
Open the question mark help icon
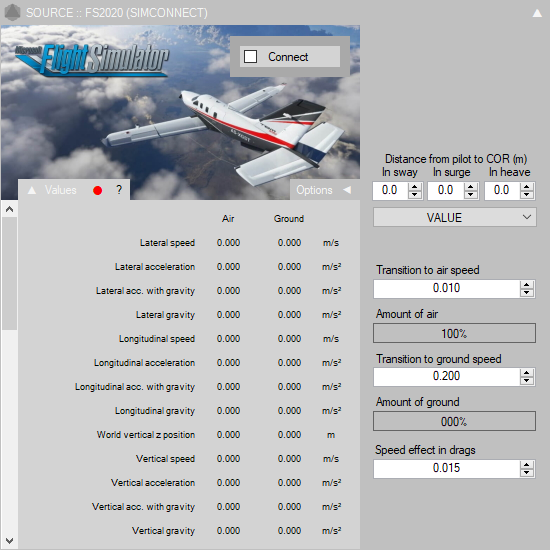click(x=119, y=190)
